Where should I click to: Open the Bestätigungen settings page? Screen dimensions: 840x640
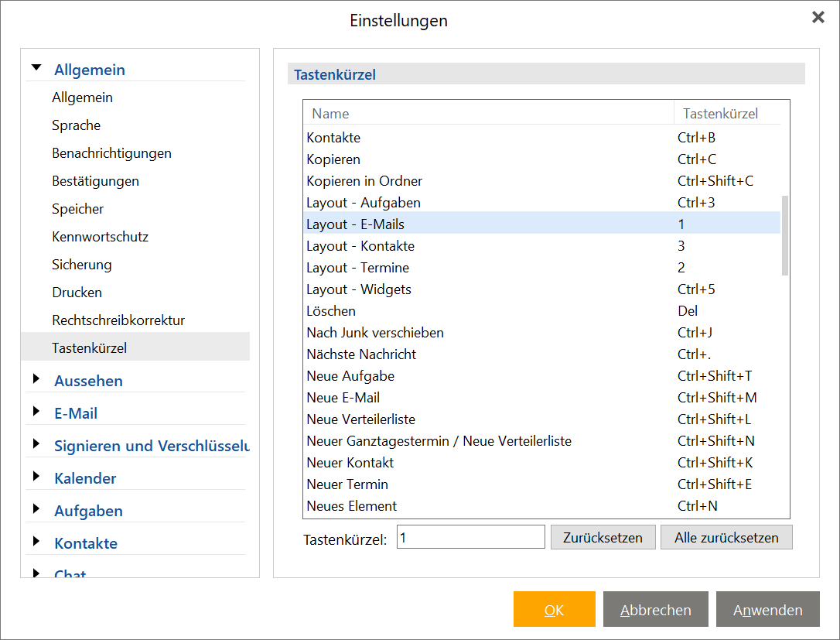click(x=95, y=181)
